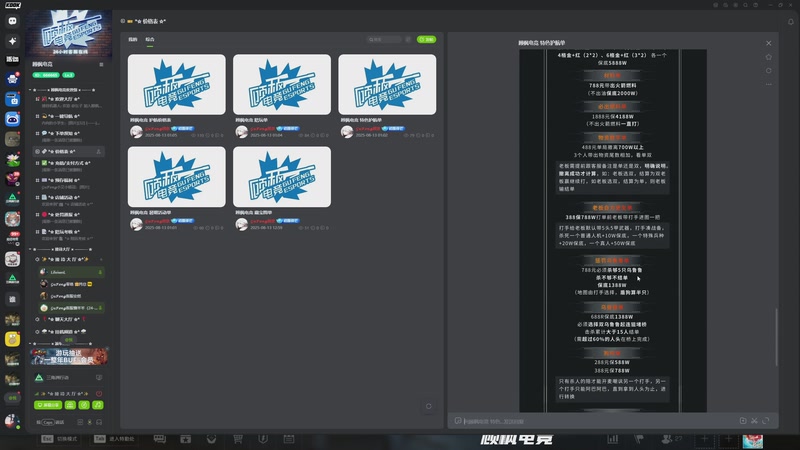Viewport: 800px width, 450px height.
Task: Open more options dots in post panel
Action: [x=768, y=84]
